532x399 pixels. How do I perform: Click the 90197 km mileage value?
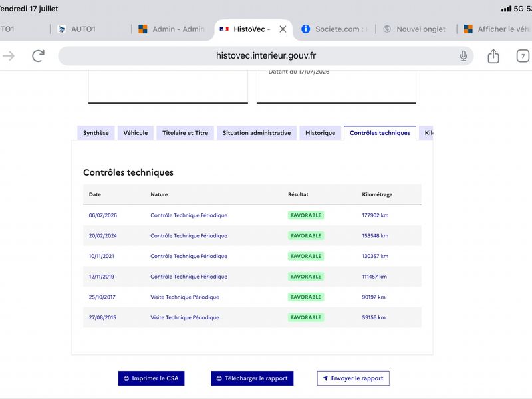click(x=374, y=297)
